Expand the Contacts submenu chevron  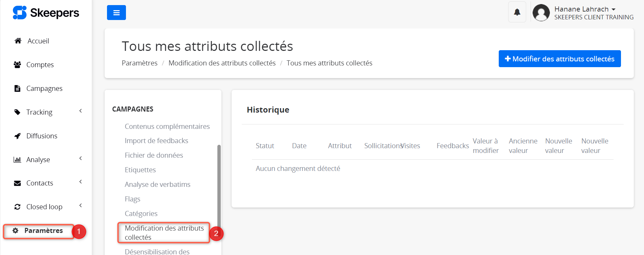coord(81,182)
